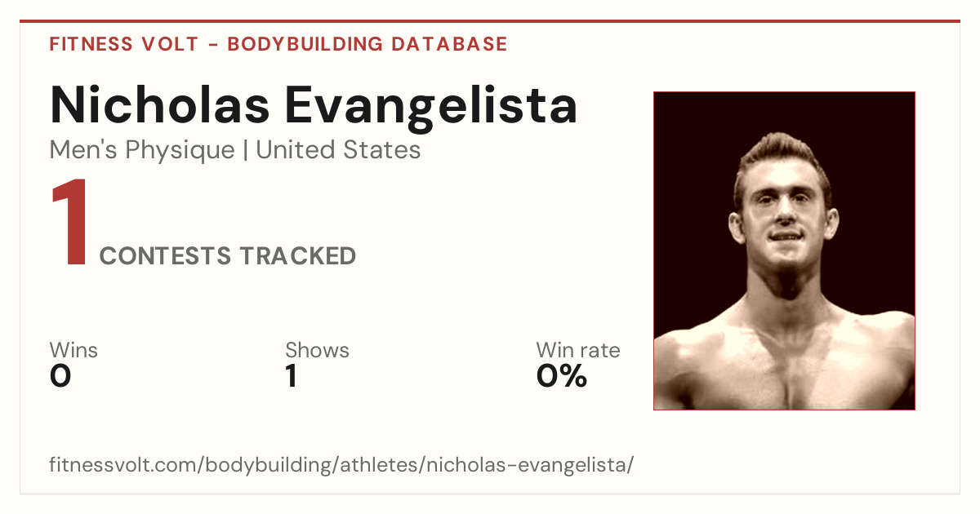The height and width of the screenshot is (514, 980).
Task: Click the Fitness Volt Bodybuilding Database header
Action: [278, 44]
